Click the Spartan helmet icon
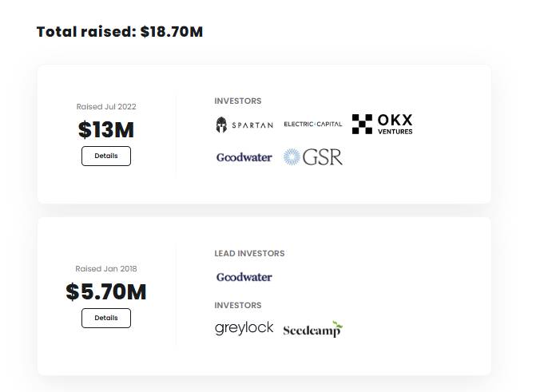544x392 pixels. point(221,125)
